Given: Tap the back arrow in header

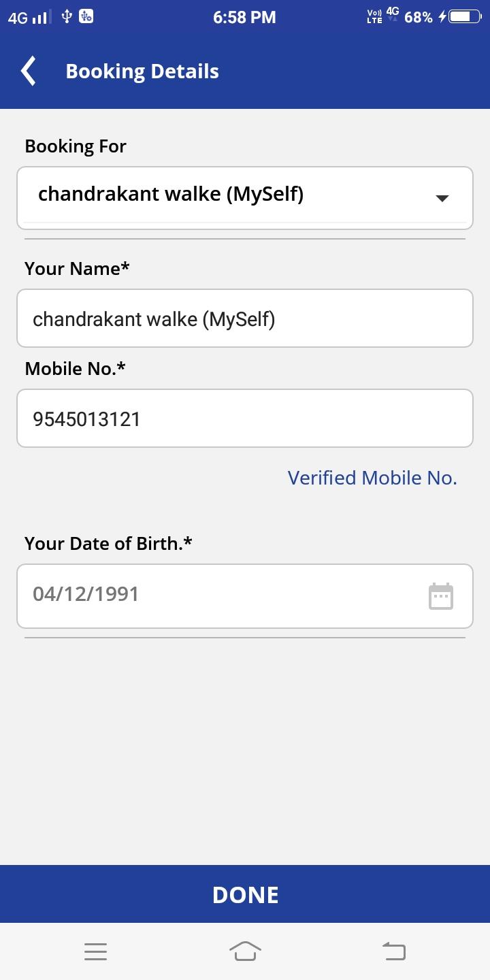Looking at the screenshot, I should [x=28, y=71].
